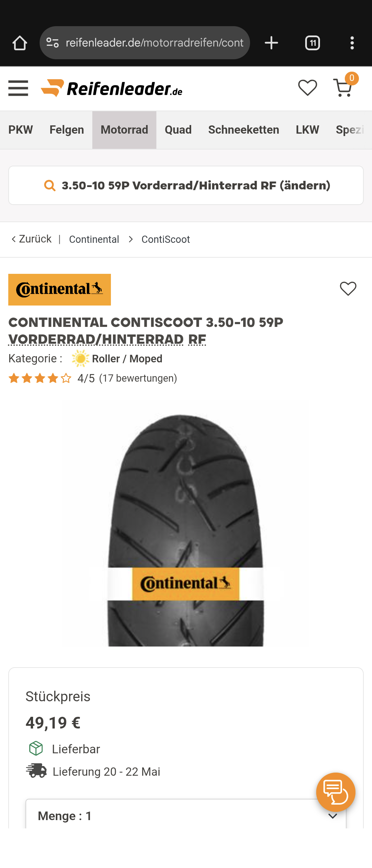Open the ContiScoot breadcrumb link
This screenshot has height=868, width=372.
click(x=166, y=239)
